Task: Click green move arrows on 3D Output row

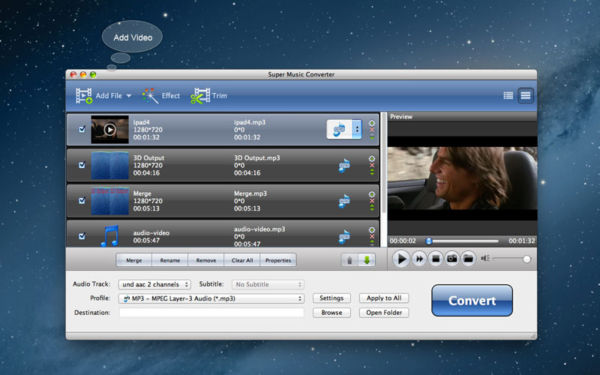Action: point(372,172)
